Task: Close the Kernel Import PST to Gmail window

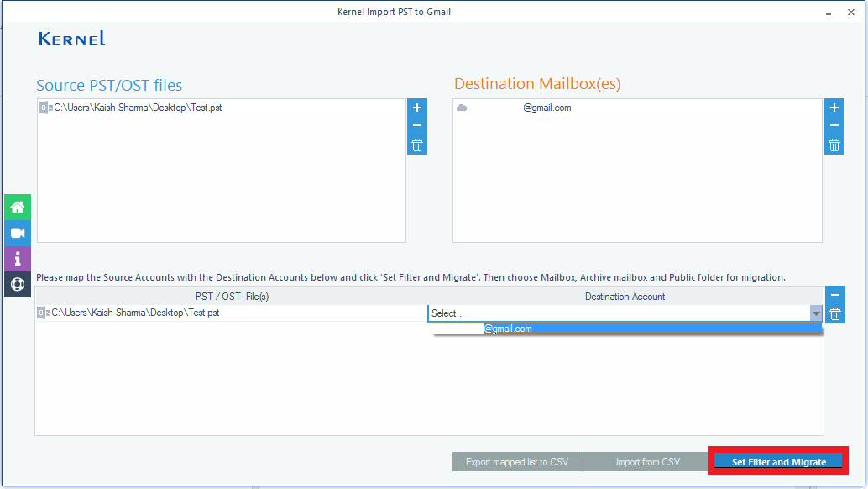Action: pyautogui.click(x=851, y=13)
